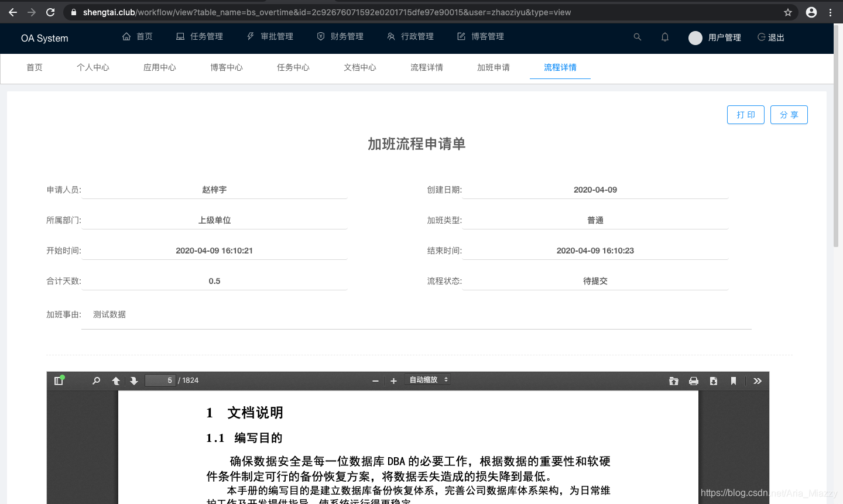
Task: Open 用户管理 user menu
Action: tap(715, 37)
